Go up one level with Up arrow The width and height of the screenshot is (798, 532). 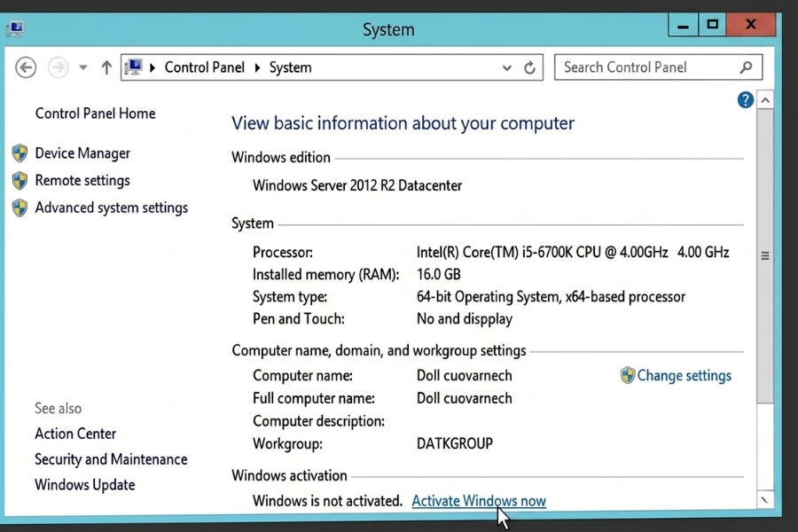106,67
